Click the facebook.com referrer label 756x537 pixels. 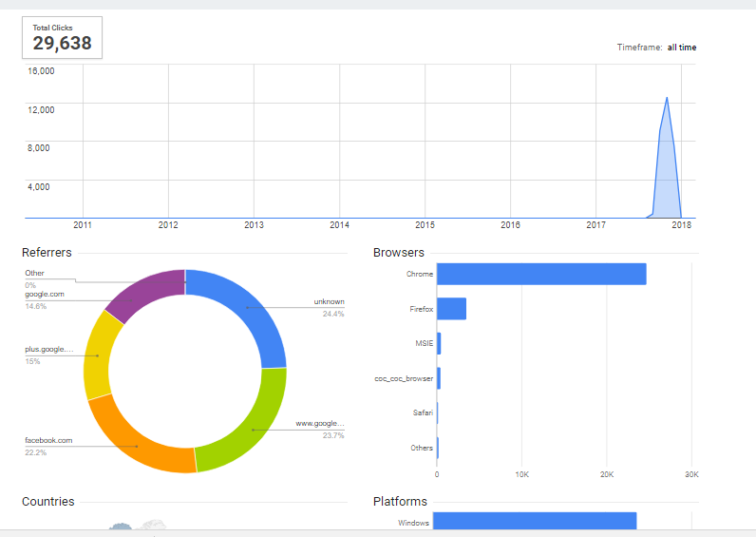click(x=48, y=441)
